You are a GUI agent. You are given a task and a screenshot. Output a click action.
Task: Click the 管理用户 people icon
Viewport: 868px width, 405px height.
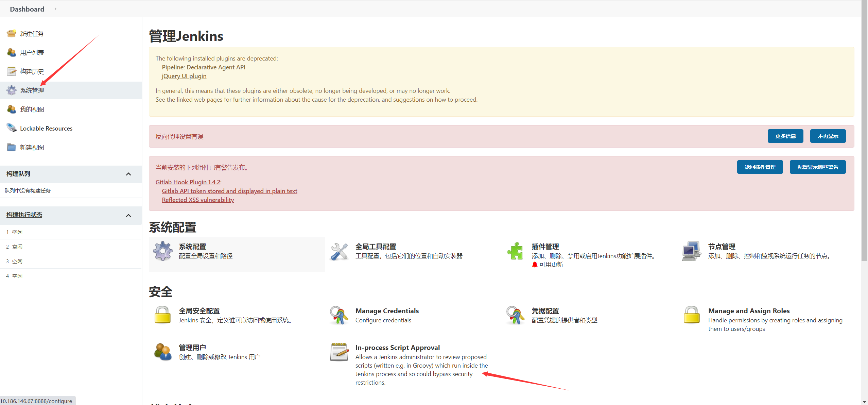point(163,352)
